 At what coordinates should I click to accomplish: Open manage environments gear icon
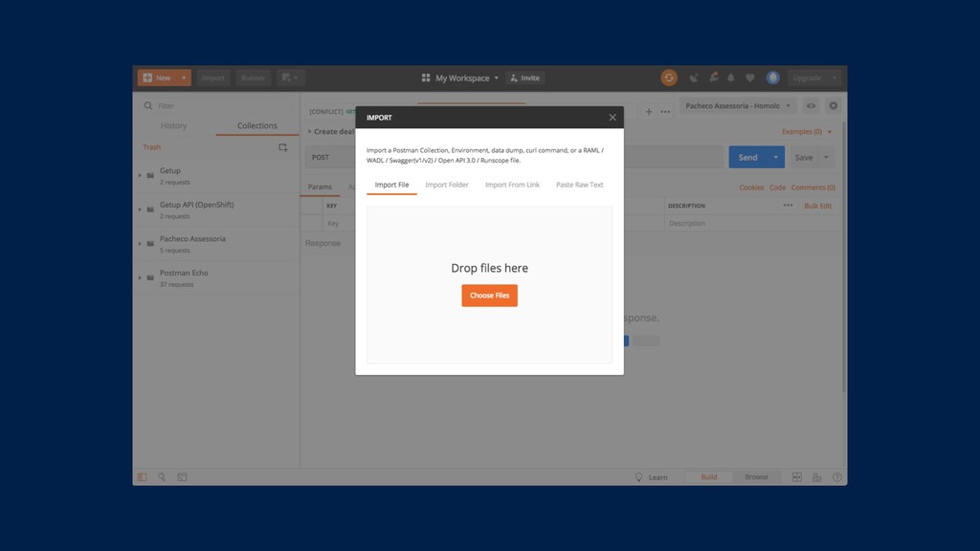(x=834, y=106)
